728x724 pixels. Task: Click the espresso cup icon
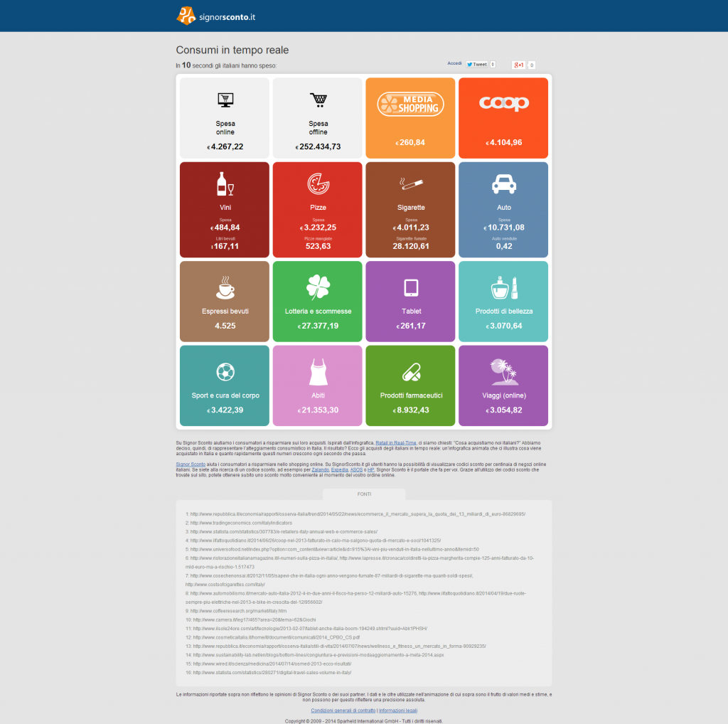(x=225, y=287)
